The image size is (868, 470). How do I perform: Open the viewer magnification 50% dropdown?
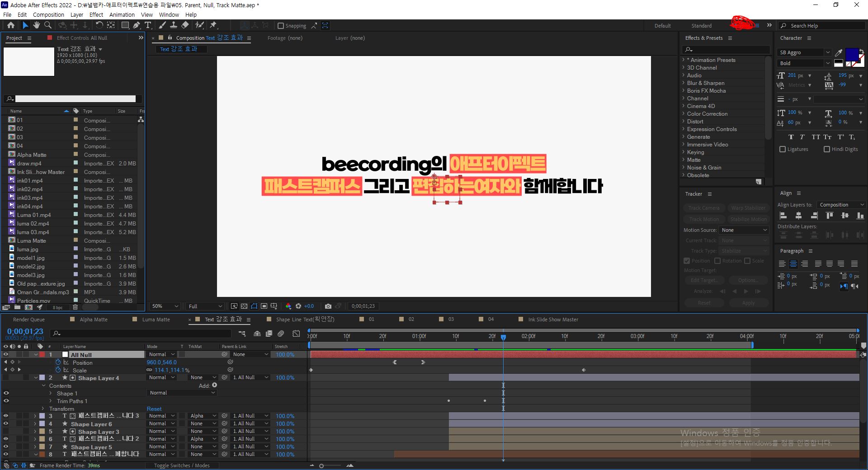165,306
